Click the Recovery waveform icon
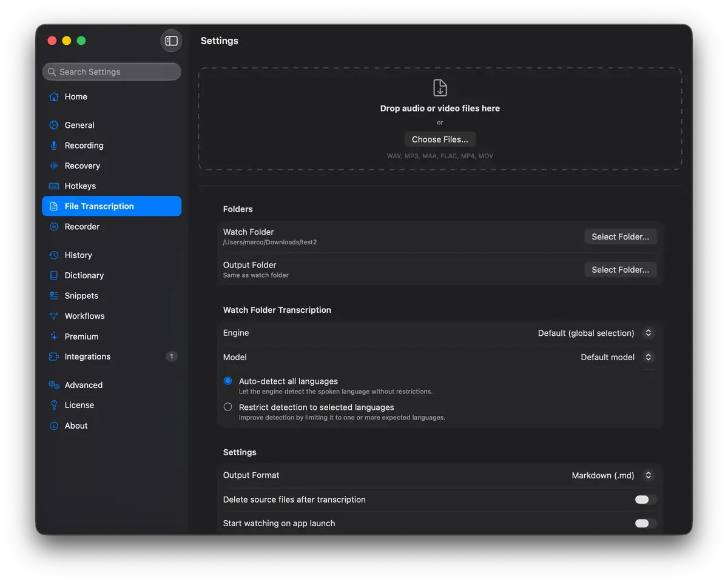 click(54, 166)
